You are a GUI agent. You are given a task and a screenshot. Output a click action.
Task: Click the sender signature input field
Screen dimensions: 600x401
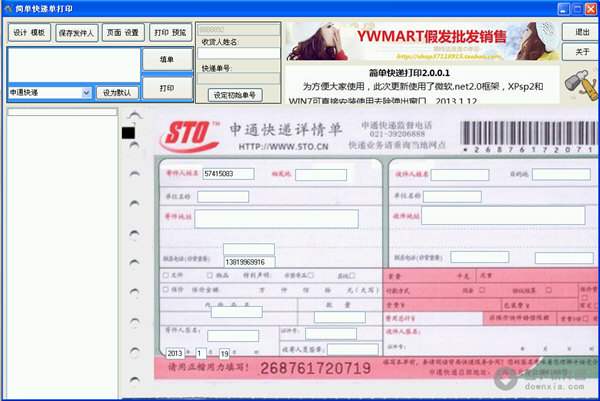(233, 336)
